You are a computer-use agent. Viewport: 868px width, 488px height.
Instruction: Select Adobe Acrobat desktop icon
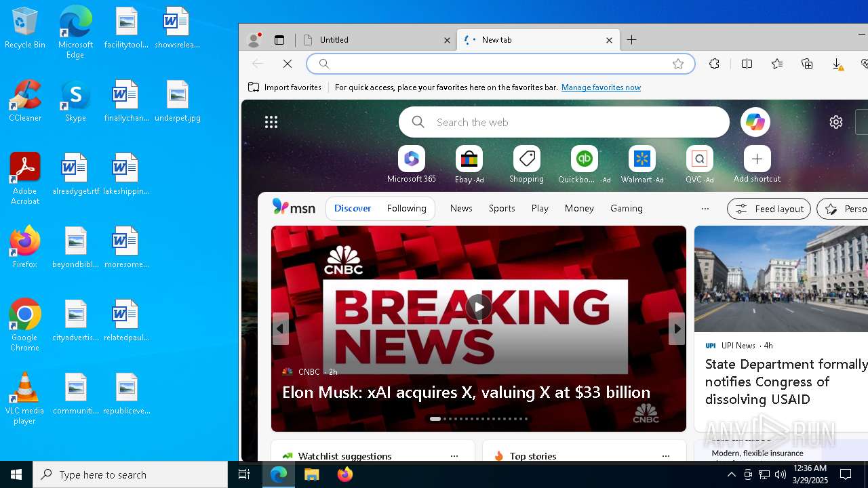pos(24,179)
